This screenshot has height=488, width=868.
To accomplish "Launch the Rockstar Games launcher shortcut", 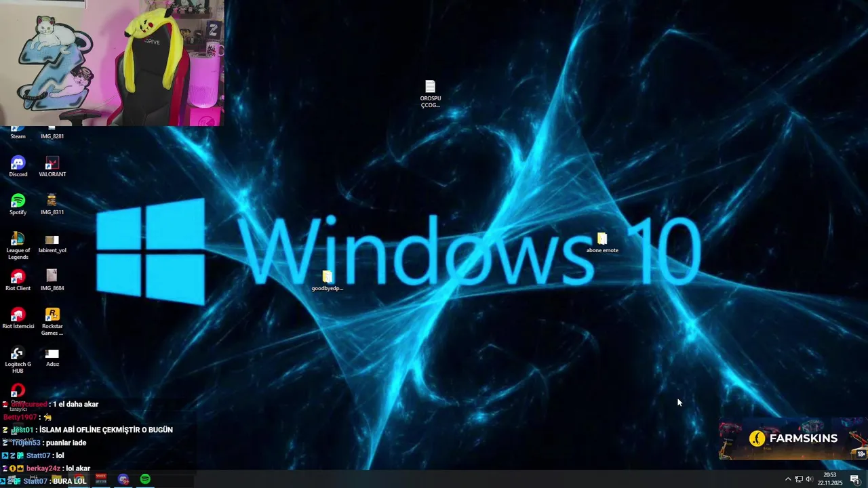I will tap(52, 322).
